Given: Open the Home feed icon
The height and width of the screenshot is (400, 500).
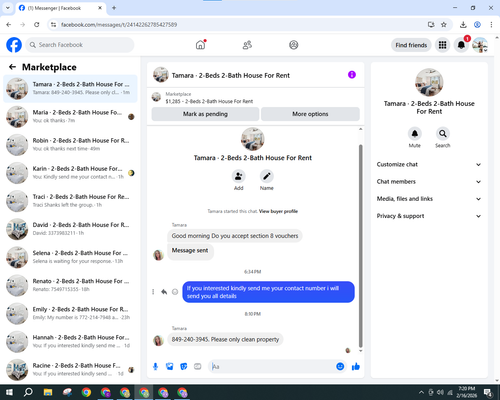Looking at the screenshot, I should click(200, 45).
